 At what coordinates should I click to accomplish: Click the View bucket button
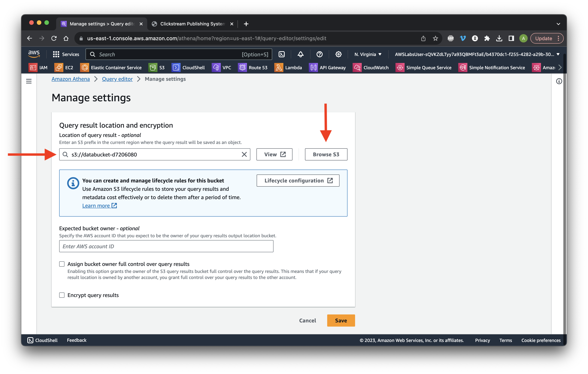pos(274,154)
